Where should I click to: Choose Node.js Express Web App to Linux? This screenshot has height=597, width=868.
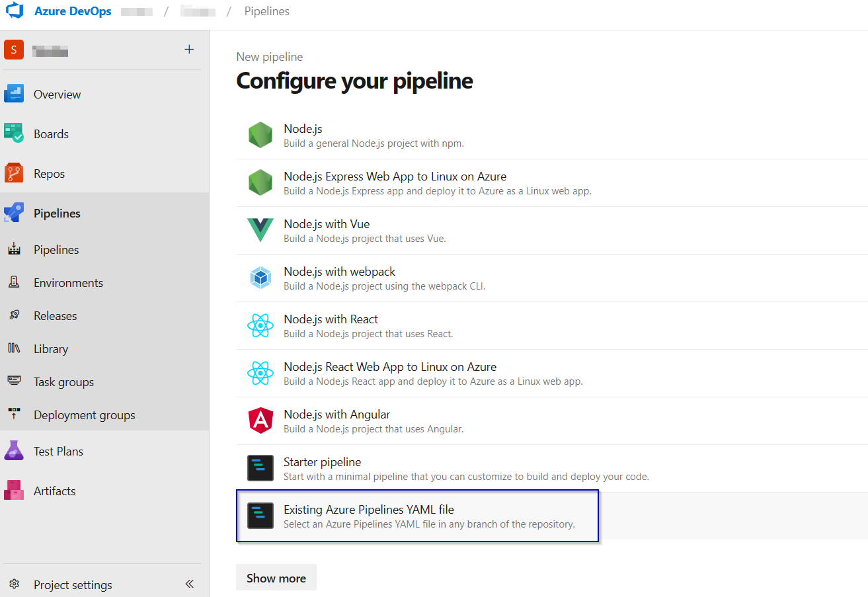(x=552, y=183)
